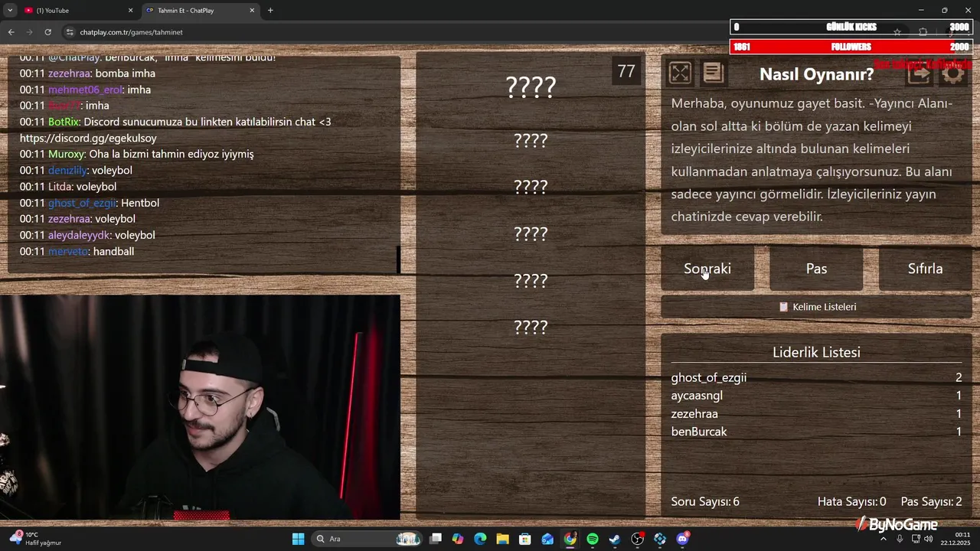The height and width of the screenshot is (551, 980).
Task: Open Spotify from taskbar
Action: [593, 539]
